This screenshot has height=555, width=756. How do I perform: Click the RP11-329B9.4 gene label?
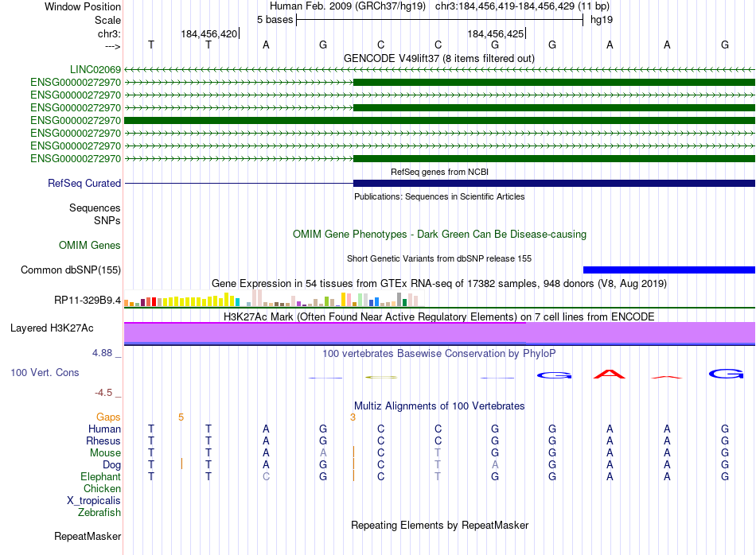click(x=88, y=300)
